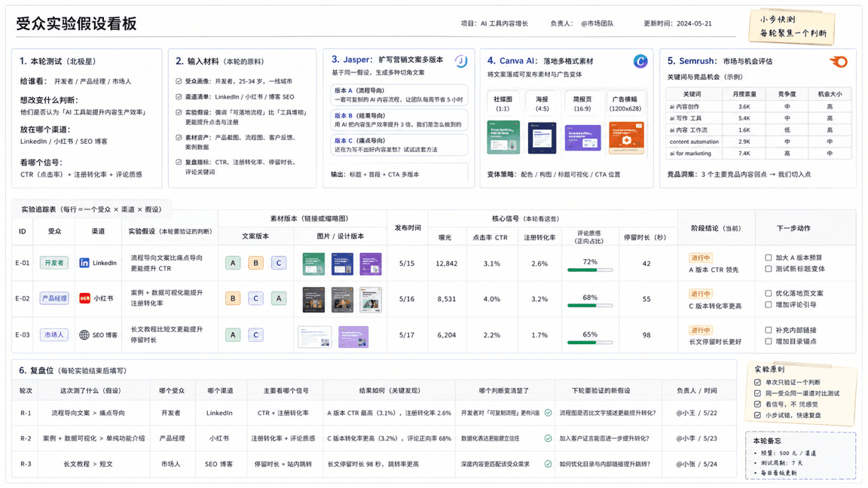This screenshot has height=488, width=868.
Task: Toggle the 复盘指标 checkbox
Action: (x=179, y=162)
